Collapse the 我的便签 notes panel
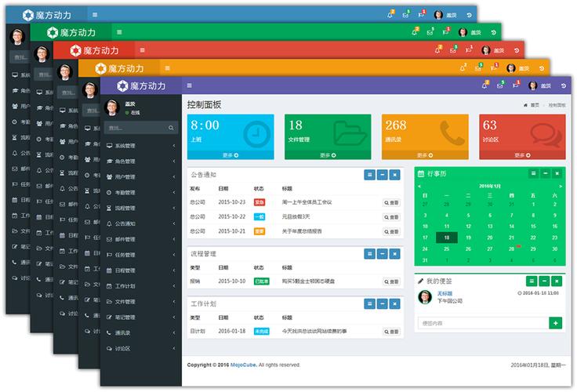This screenshot has width=577, height=392. pos(544,281)
